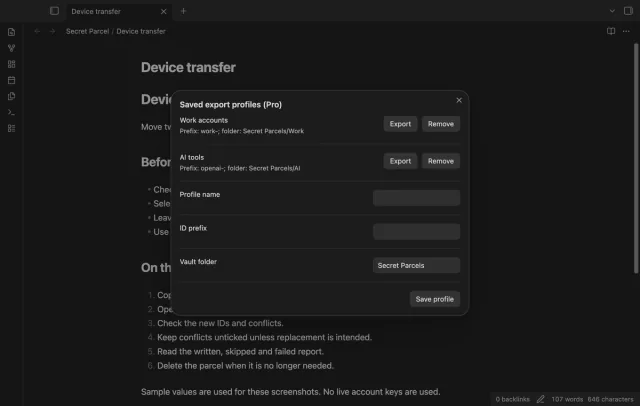
Task: Click 'Sample values are used' paragraph
Action: (x=291, y=392)
